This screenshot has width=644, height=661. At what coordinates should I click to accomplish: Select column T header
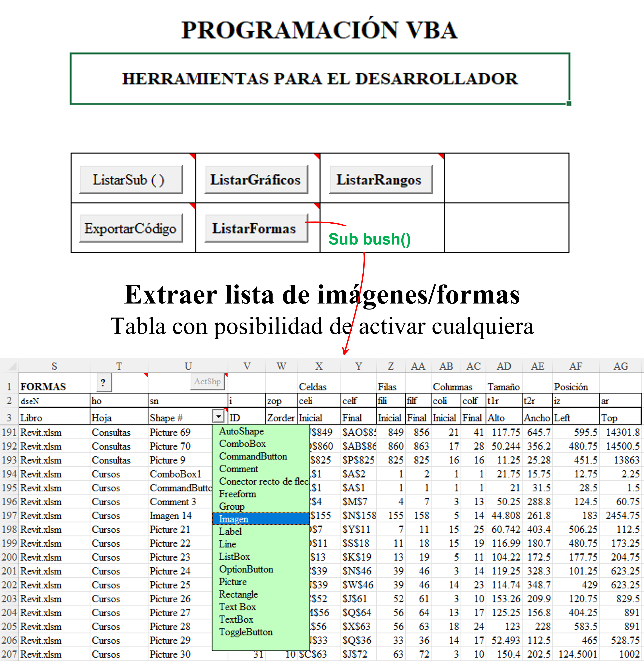point(119,366)
